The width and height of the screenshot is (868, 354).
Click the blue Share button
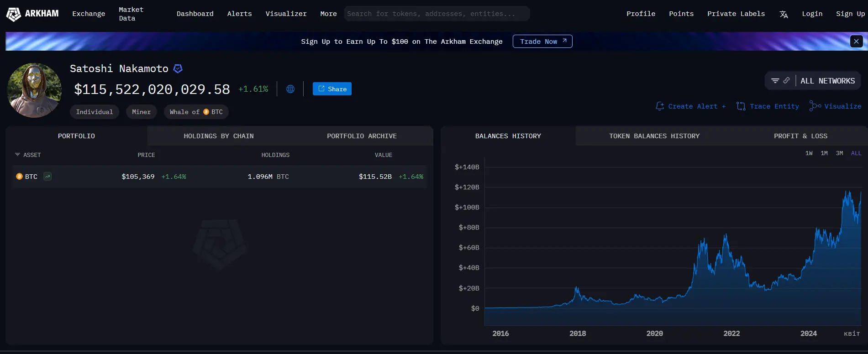click(332, 89)
